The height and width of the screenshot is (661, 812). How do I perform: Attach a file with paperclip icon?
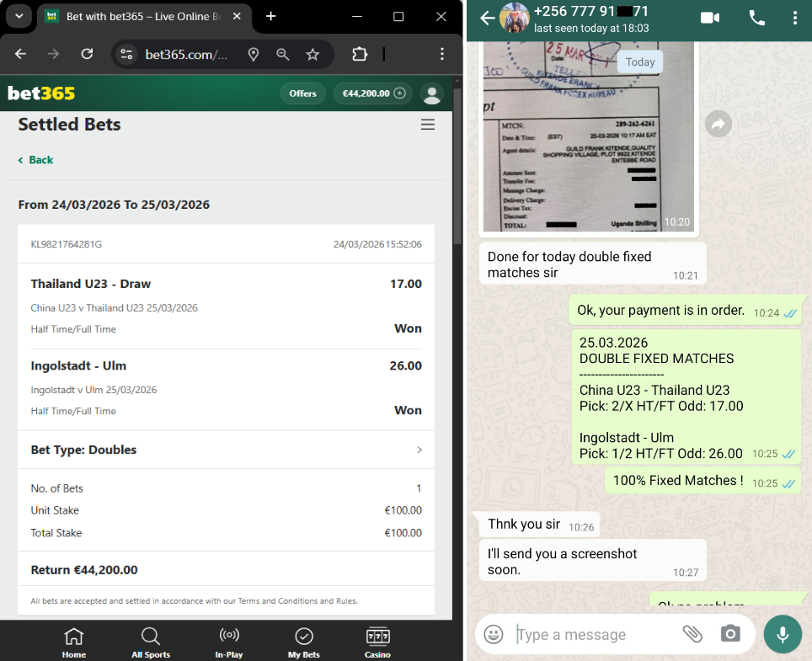(x=692, y=634)
